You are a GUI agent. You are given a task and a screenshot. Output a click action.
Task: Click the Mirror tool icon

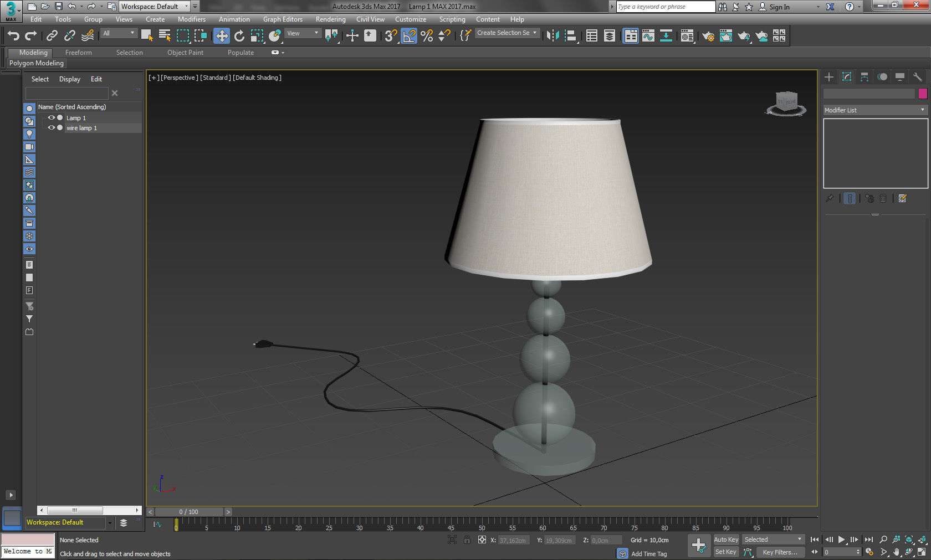[553, 36]
